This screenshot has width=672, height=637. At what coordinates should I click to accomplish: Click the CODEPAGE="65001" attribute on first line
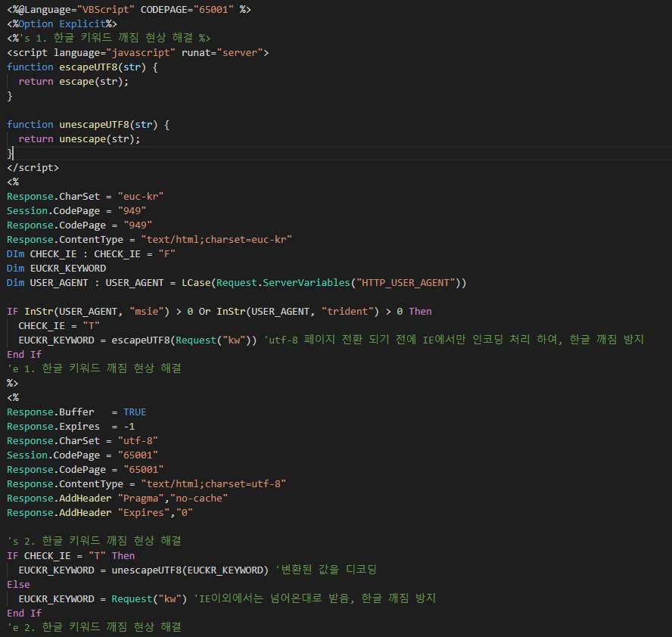(187, 9)
